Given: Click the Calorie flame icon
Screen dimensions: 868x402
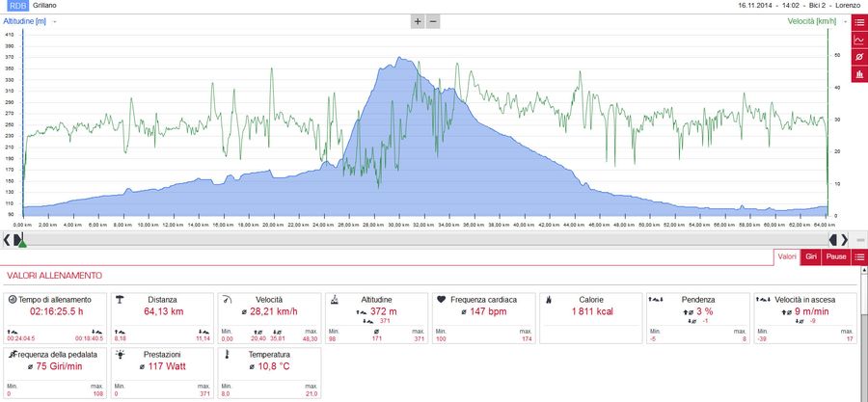Looking at the screenshot, I should coord(549,299).
